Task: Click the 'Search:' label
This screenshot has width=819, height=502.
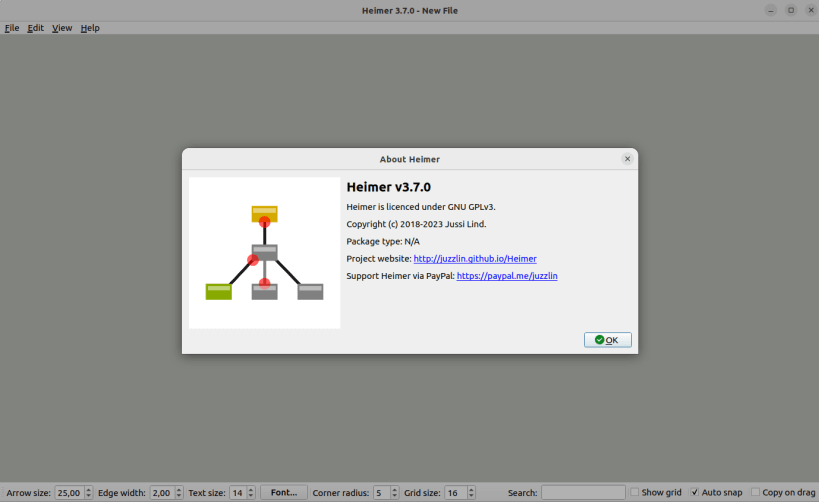Action: tap(522, 493)
